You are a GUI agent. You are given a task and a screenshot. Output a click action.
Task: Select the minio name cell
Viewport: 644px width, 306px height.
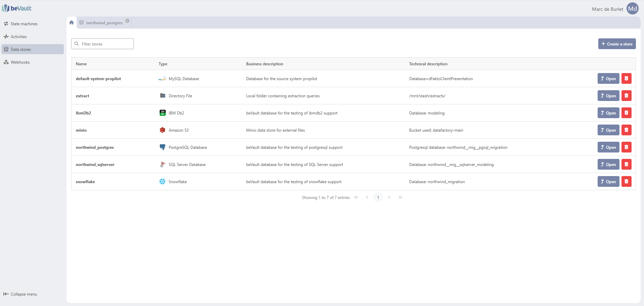(81, 130)
